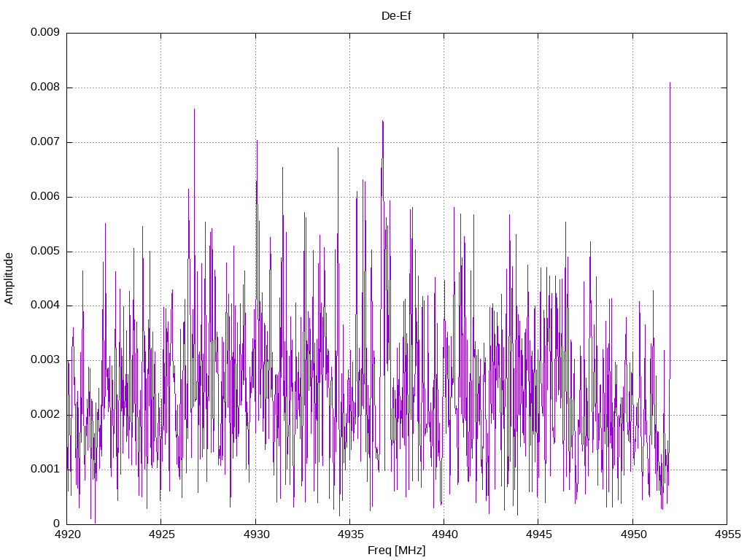The width and height of the screenshot is (747, 560).
Task: Click the 4955 x-axis tick label
Action: pyautogui.click(x=727, y=534)
